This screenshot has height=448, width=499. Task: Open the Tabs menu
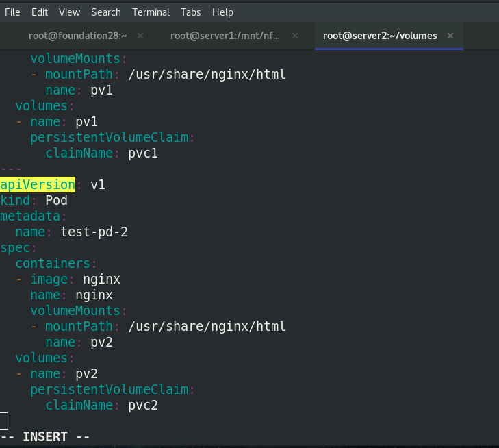[x=190, y=12]
